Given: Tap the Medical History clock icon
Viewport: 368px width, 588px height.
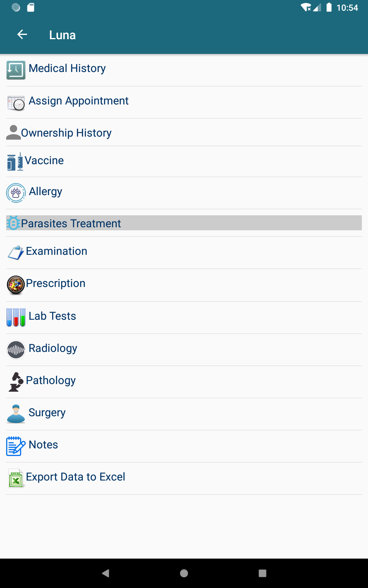Looking at the screenshot, I should (16, 70).
